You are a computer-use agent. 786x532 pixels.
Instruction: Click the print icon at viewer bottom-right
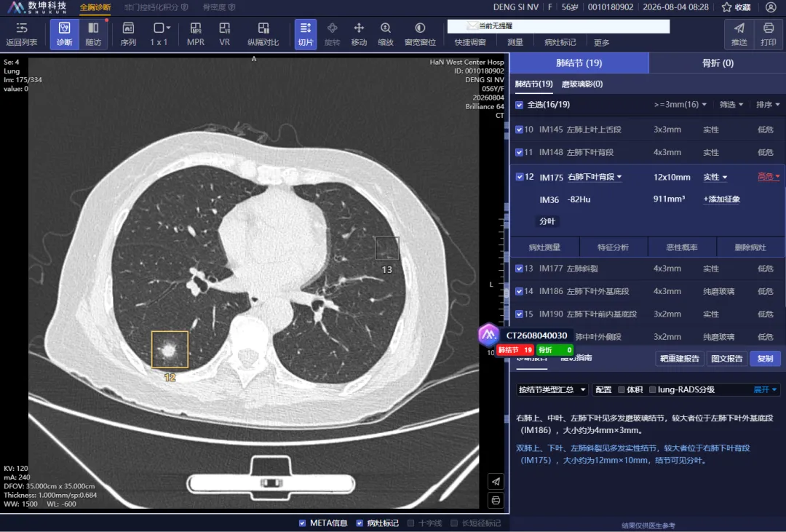(496, 501)
